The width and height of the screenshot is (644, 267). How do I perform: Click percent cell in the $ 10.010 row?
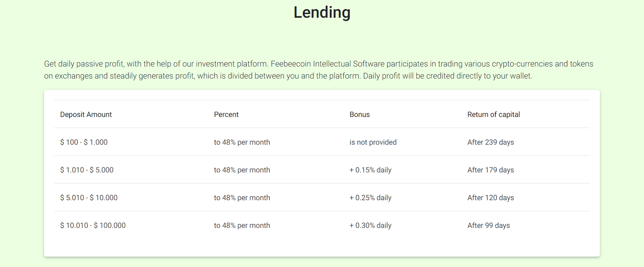point(242,226)
